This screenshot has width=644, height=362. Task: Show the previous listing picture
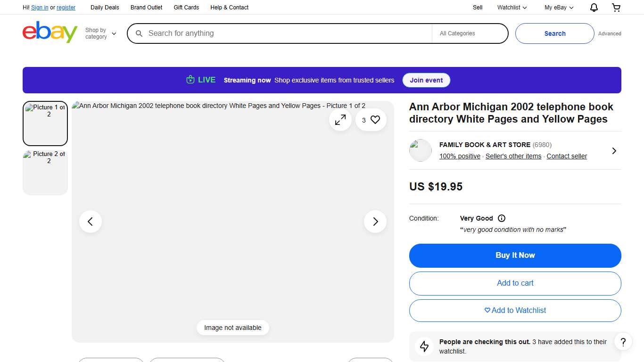91,222
